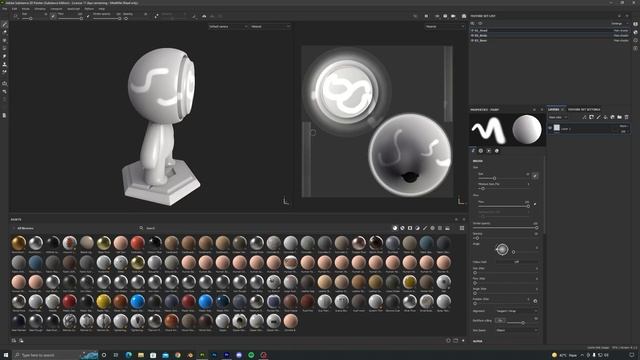
Task: Toggle pen pressure for brush Flow property
Action: [535, 204]
